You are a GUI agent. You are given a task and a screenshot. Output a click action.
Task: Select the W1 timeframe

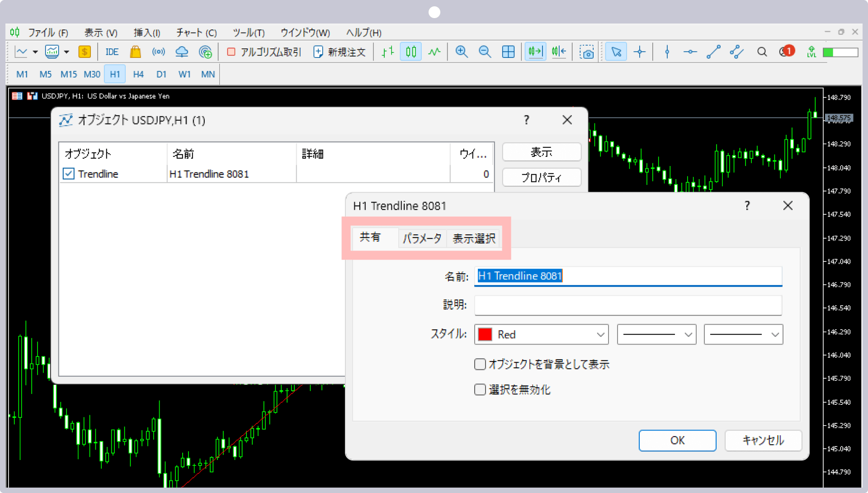pyautogui.click(x=184, y=74)
